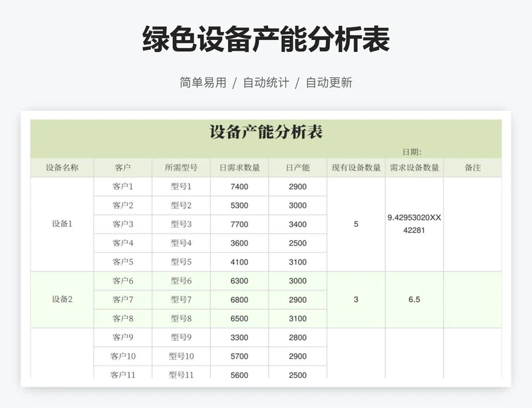Select the 型号9 cell

pyautogui.click(x=181, y=337)
